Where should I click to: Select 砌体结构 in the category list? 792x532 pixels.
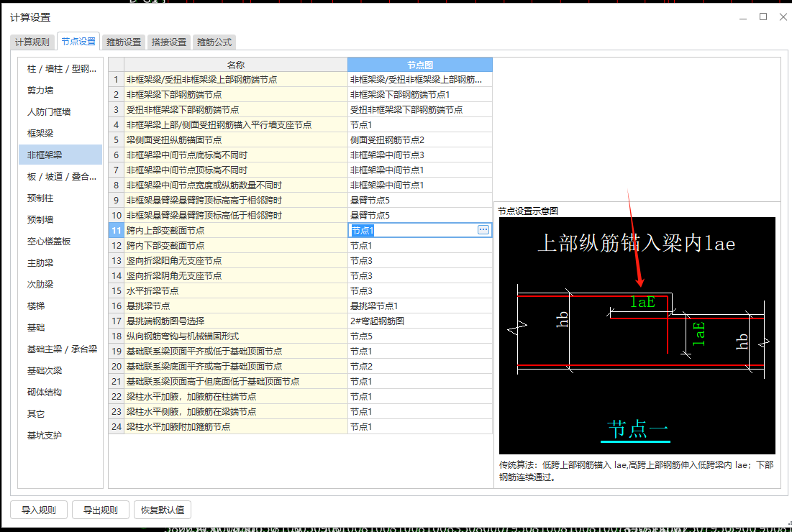(60, 393)
